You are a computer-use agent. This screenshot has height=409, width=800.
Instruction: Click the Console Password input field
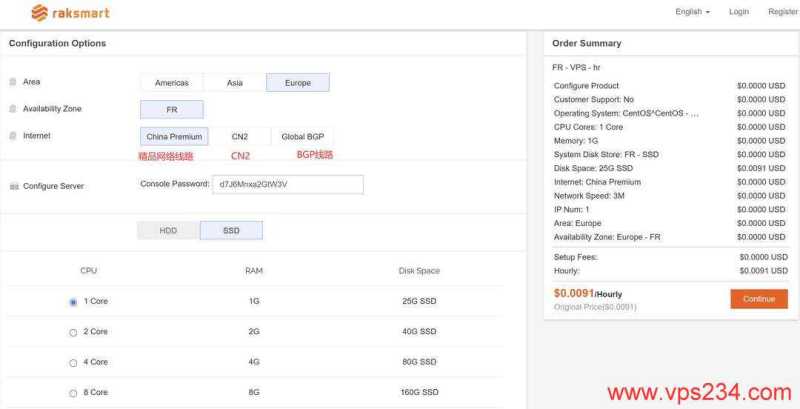286,185
